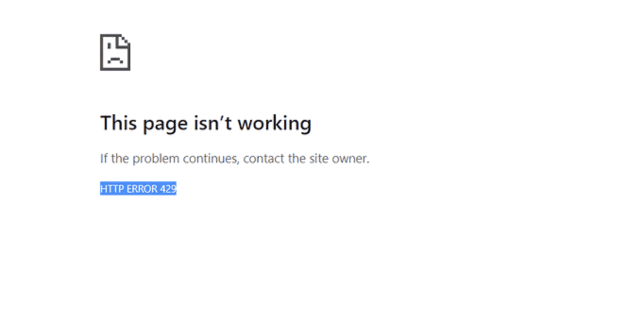Click the word "working" in the heading
The image size is (644, 324).
coord(275,124)
